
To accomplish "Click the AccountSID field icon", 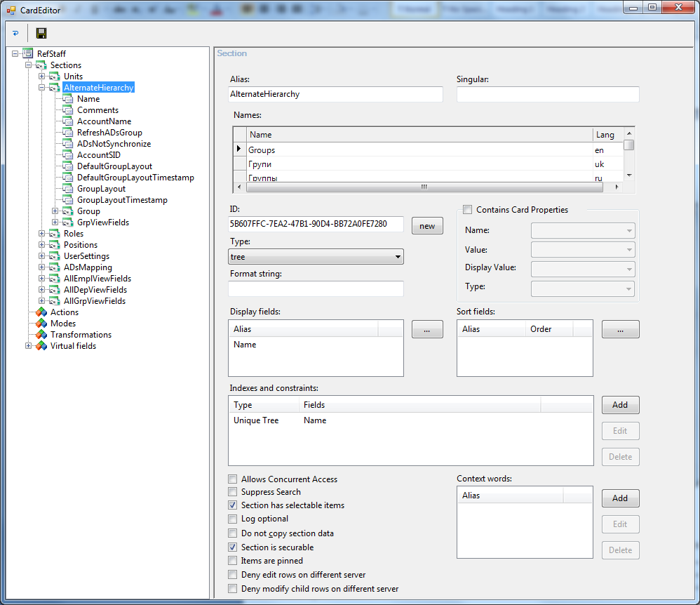I will [68, 155].
